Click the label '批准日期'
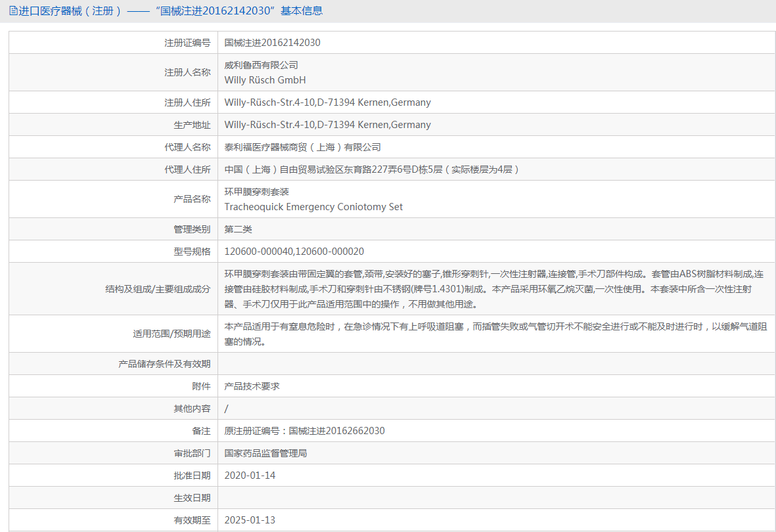The height and width of the screenshot is (532, 776). click(x=192, y=476)
